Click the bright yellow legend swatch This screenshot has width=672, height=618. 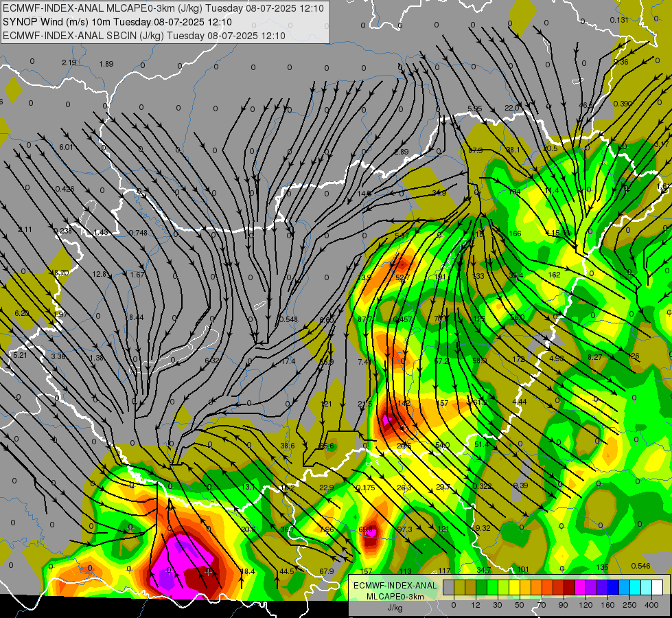coord(515,587)
